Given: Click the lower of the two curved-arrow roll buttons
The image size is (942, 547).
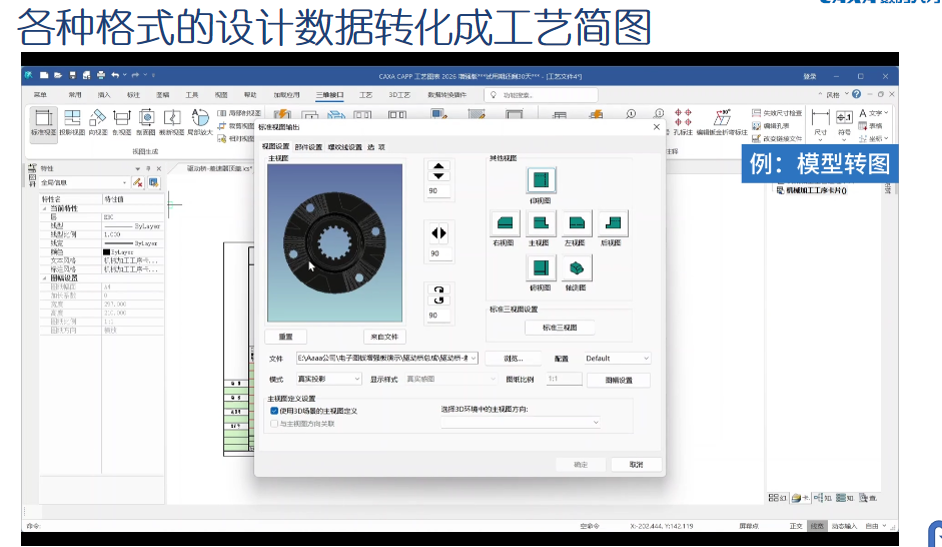Looking at the screenshot, I should (439, 300).
